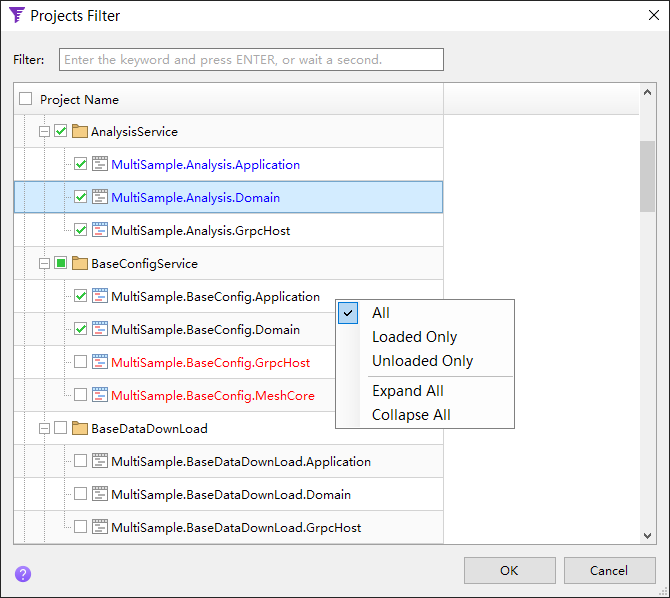The width and height of the screenshot is (670, 598).
Task: Click project icon of MultiSample.BaseConfig.GrpcHost
Action: point(100,363)
